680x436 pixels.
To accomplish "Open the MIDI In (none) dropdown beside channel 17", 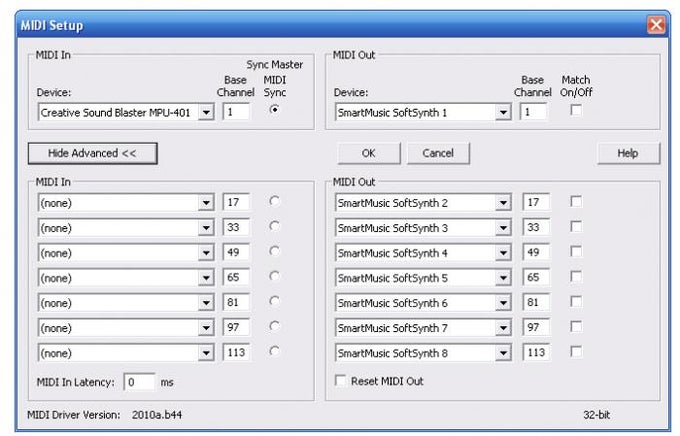I will pyautogui.click(x=126, y=203).
